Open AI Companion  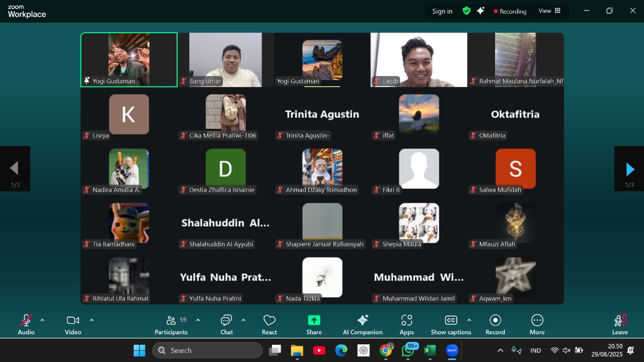tap(362, 324)
